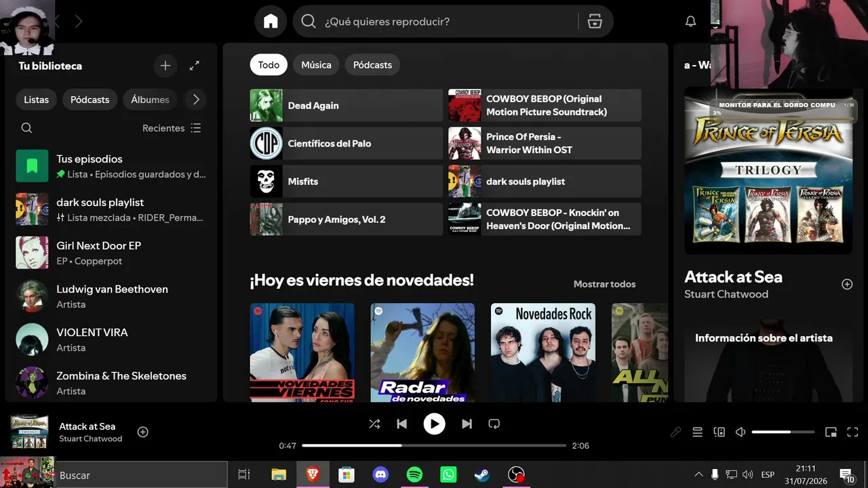Open Zombina & The Skeletones in library
The height and width of the screenshot is (488, 868).
click(111, 383)
